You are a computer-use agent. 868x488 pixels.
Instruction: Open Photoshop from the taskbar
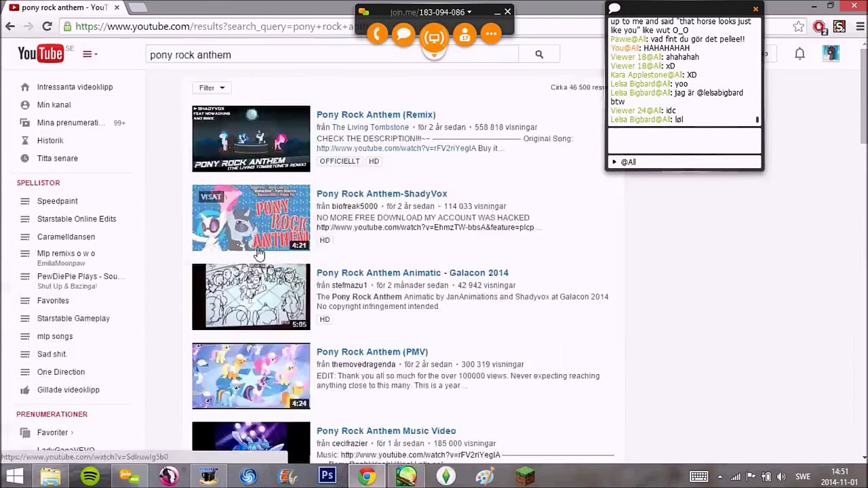pos(328,476)
